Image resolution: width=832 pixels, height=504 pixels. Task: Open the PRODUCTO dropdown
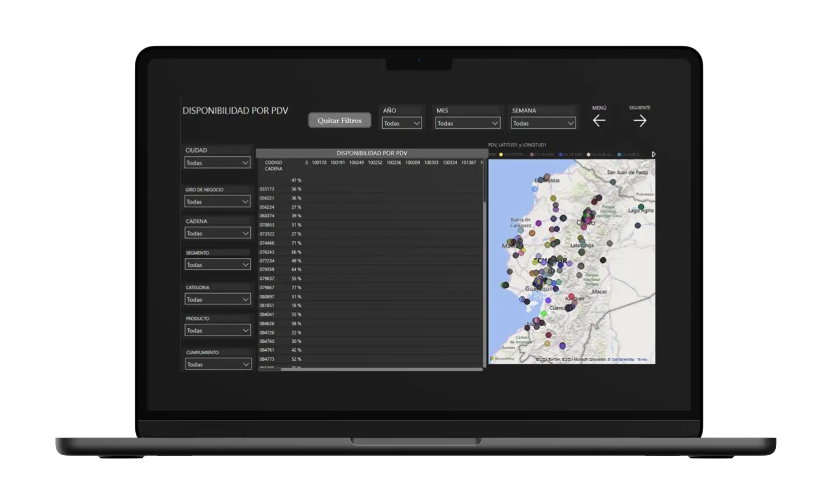[x=217, y=331]
